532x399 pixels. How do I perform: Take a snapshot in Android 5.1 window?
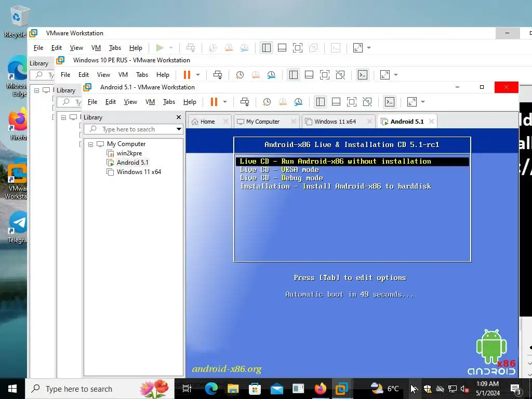pos(267,102)
